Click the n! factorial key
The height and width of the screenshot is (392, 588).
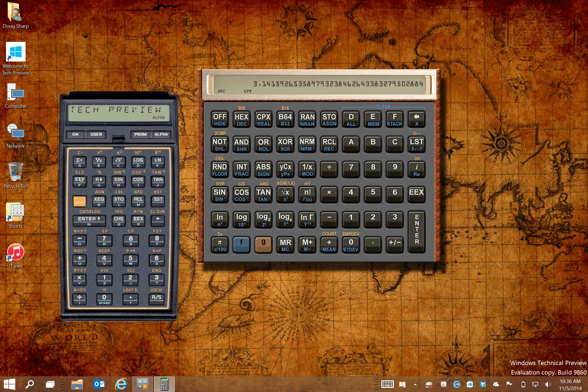(x=307, y=195)
